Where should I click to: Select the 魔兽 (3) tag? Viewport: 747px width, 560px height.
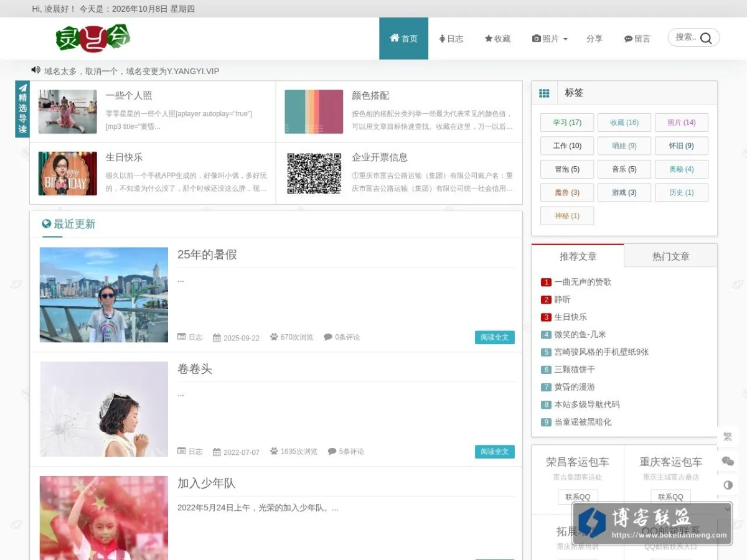coord(567,192)
